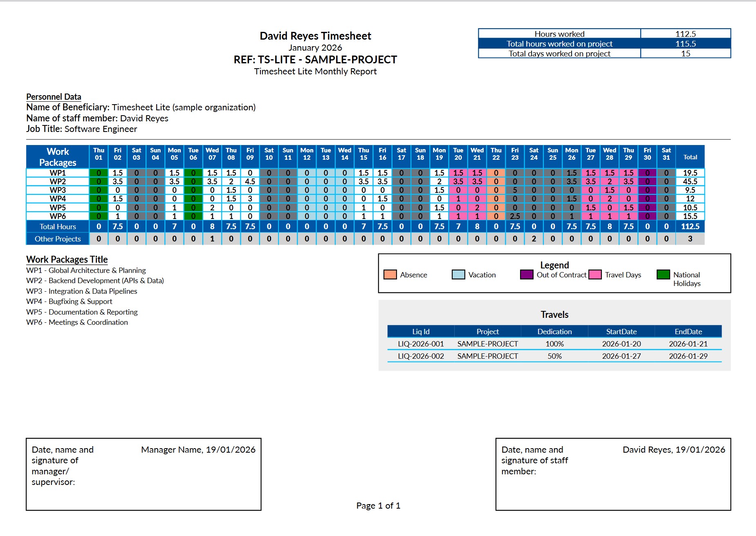Click the Other Projects row label
Screen dimensions: 756x536
[58, 239]
